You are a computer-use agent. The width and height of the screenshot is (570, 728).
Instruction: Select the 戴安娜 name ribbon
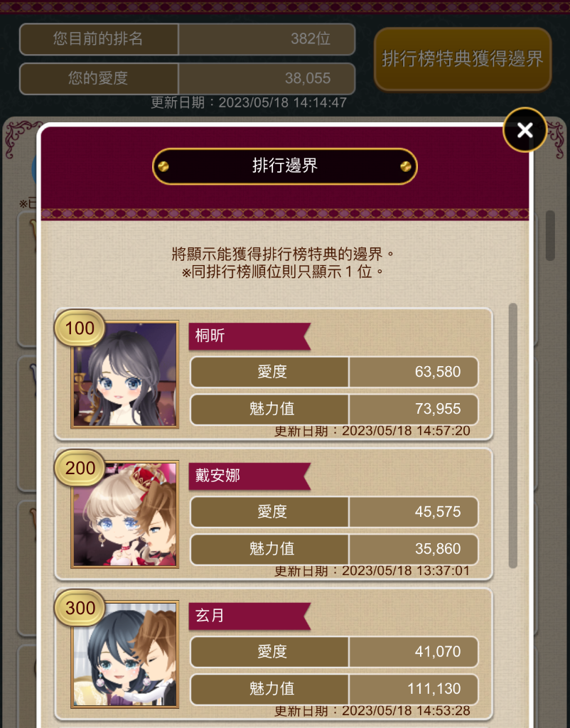click(x=249, y=476)
